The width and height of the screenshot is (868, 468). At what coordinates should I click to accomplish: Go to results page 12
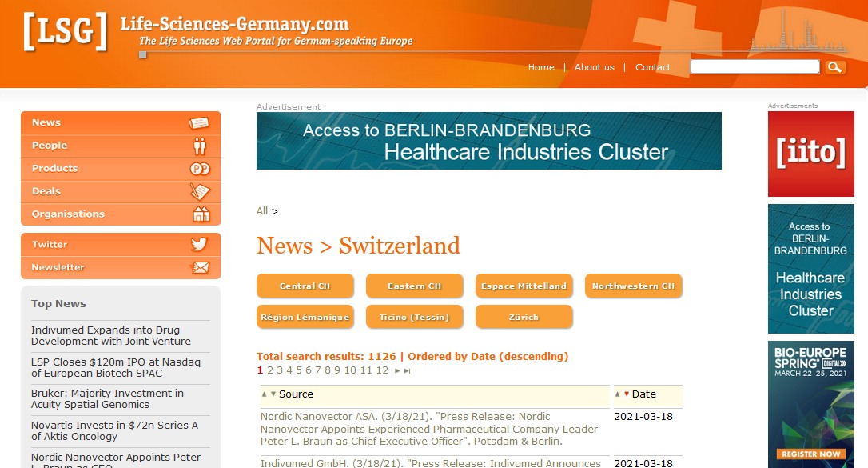[x=383, y=370]
